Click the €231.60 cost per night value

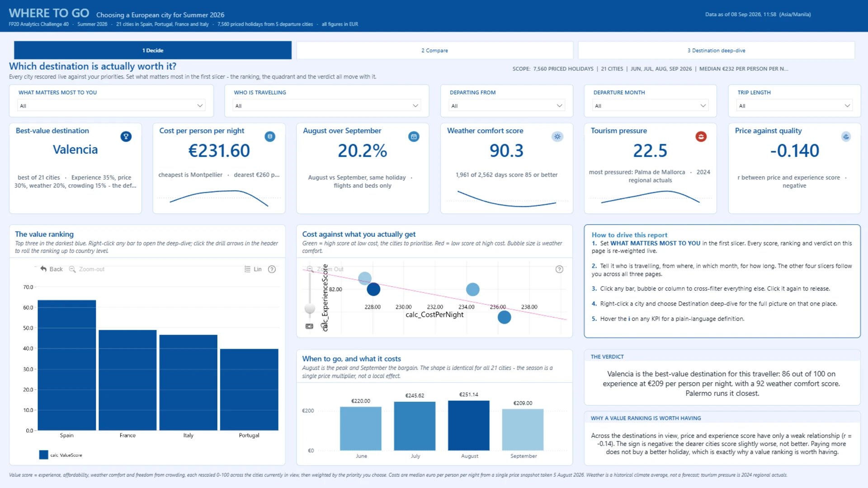(x=219, y=150)
